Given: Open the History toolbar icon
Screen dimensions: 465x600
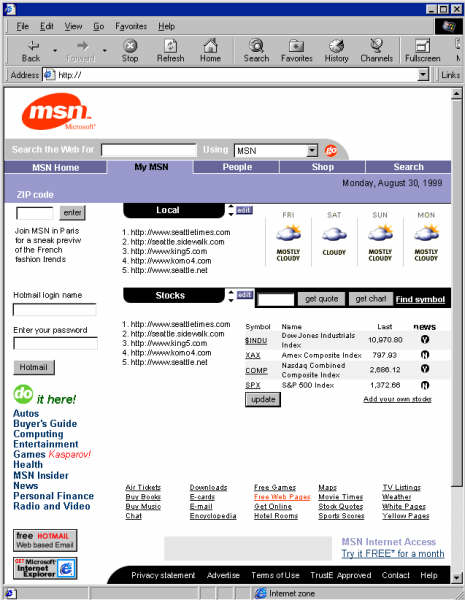Looking at the screenshot, I should (x=336, y=46).
